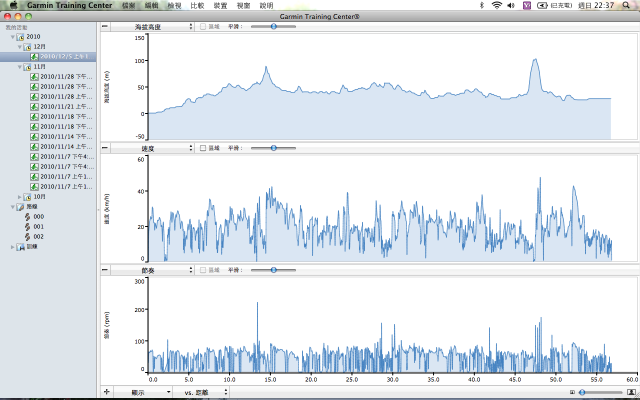Collapse the courses folder triangle above 000
640x400 pixels.
point(13,207)
